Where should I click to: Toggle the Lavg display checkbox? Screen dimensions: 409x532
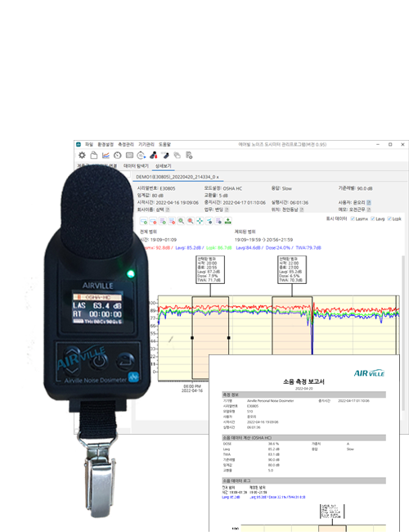point(373,219)
